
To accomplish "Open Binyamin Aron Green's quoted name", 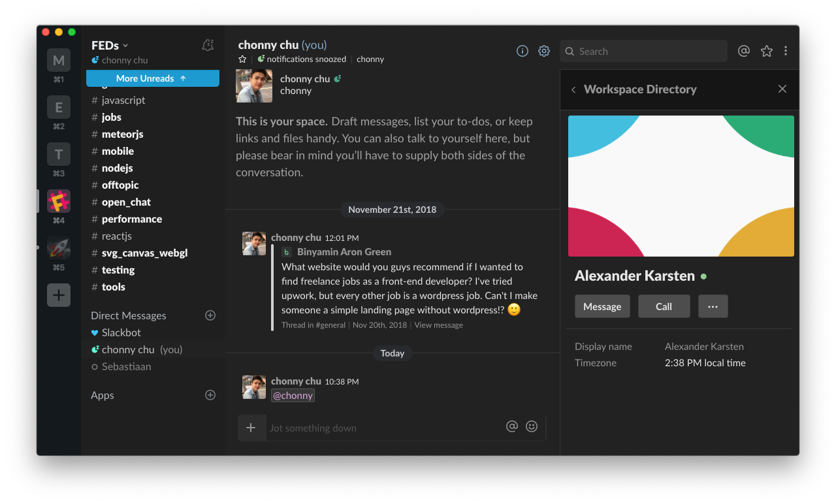I will click(344, 251).
